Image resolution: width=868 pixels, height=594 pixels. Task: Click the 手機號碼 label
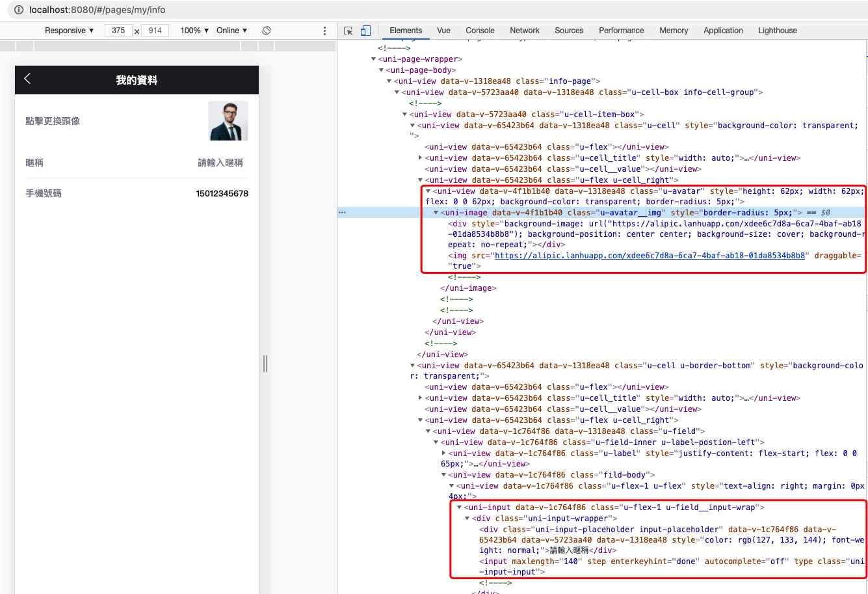tap(44, 193)
